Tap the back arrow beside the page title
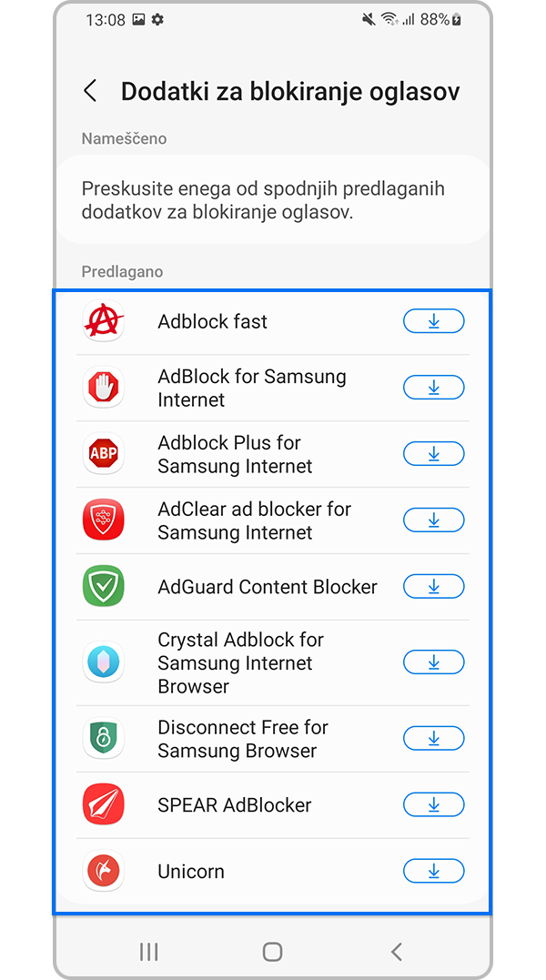 tap(90, 91)
